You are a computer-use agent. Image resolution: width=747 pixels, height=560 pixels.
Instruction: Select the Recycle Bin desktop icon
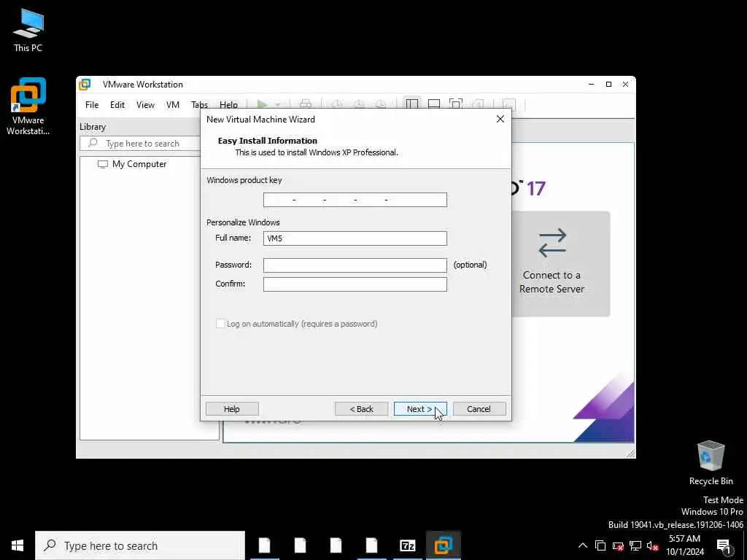[x=711, y=463]
